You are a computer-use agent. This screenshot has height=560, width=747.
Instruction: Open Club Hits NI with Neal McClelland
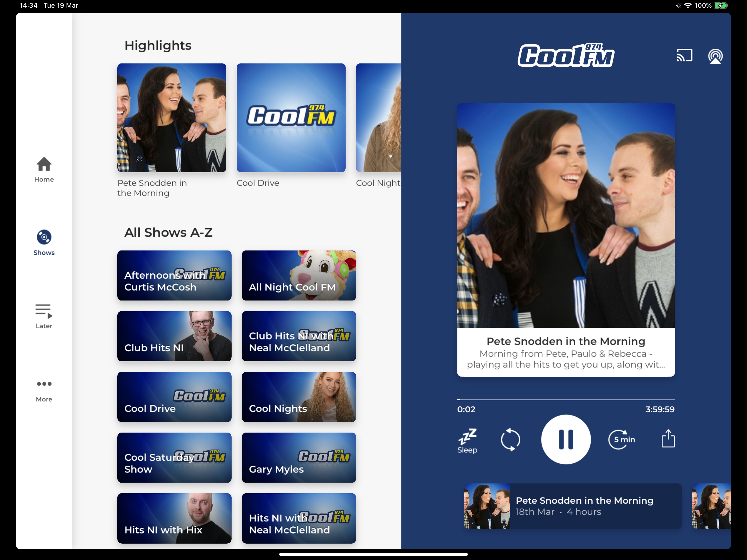[x=299, y=336]
